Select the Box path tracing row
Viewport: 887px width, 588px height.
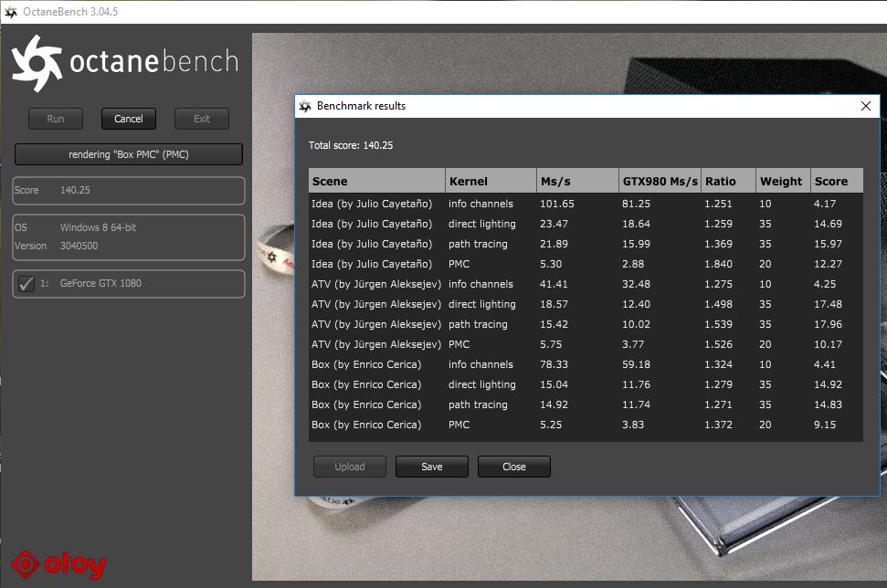click(586, 404)
